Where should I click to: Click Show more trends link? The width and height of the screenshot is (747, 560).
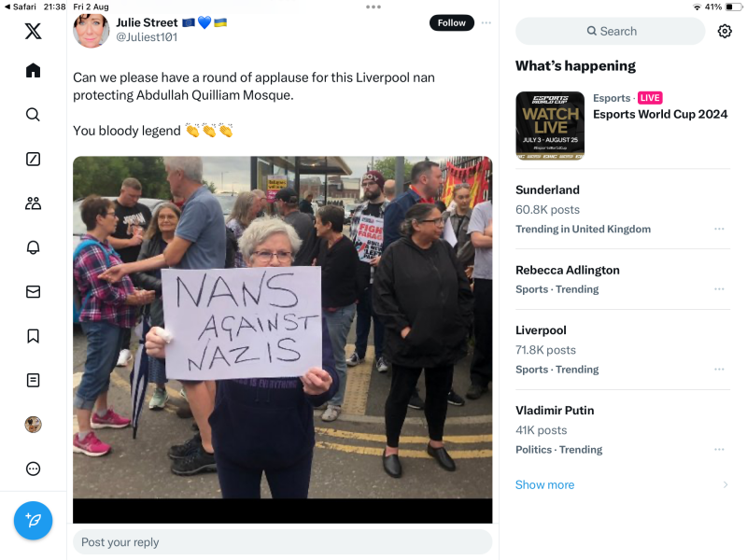(x=544, y=484)
